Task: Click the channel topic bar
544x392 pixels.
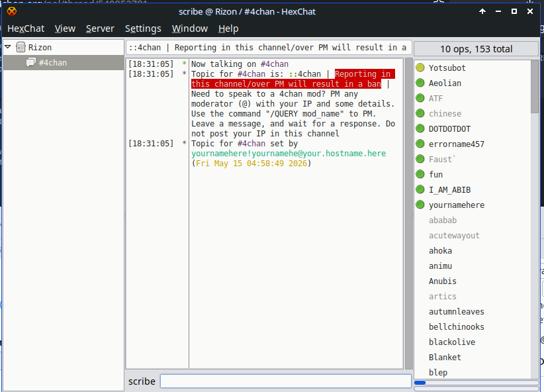Action: (x=269, y=48)
